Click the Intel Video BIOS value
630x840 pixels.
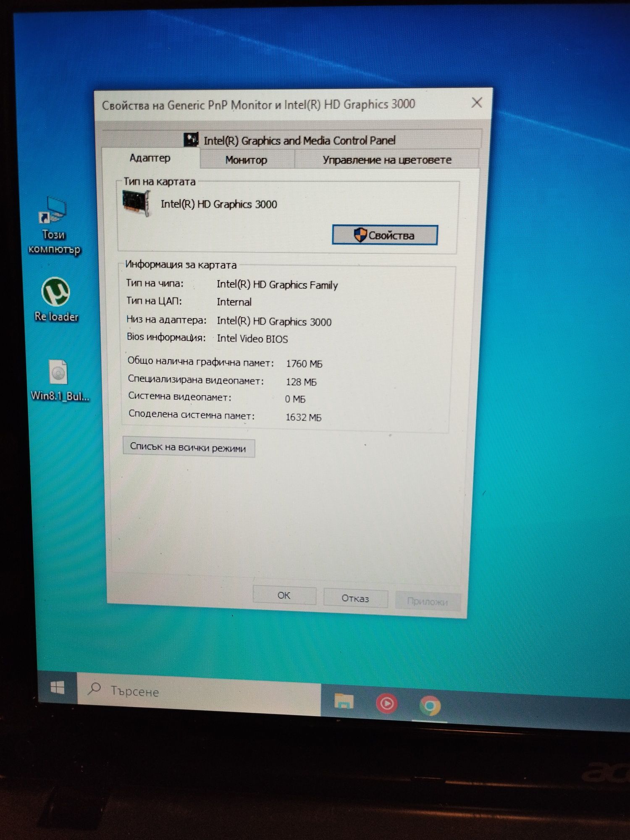[x=252, y=339]
